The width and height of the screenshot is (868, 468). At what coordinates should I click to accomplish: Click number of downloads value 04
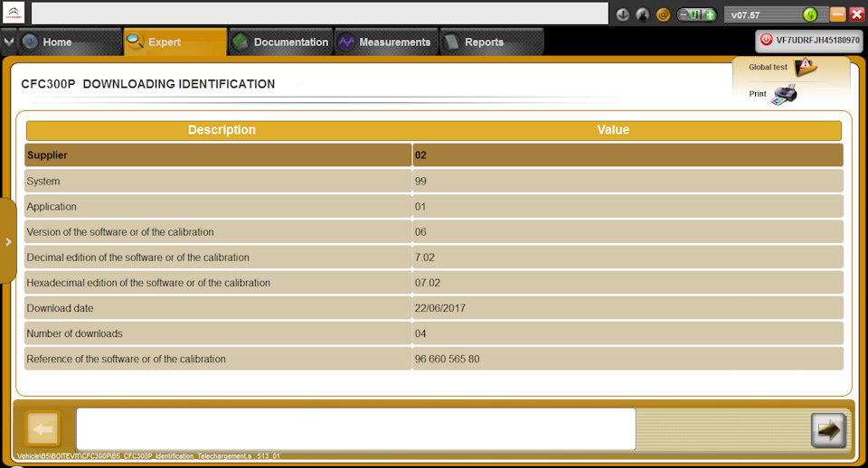tap(420, 333)
